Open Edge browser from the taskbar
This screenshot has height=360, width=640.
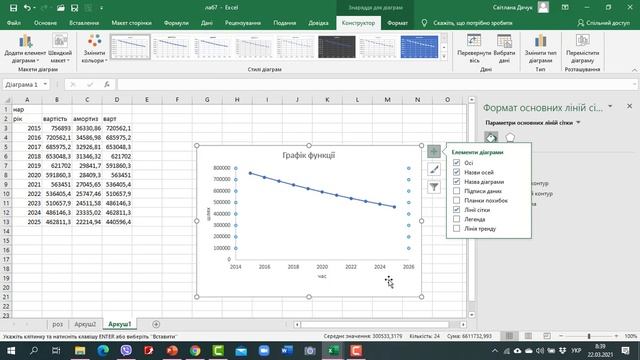103,351
